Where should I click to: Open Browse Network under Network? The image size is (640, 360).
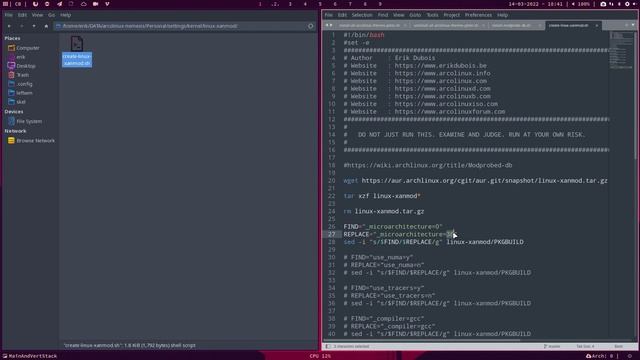[35, 140]
